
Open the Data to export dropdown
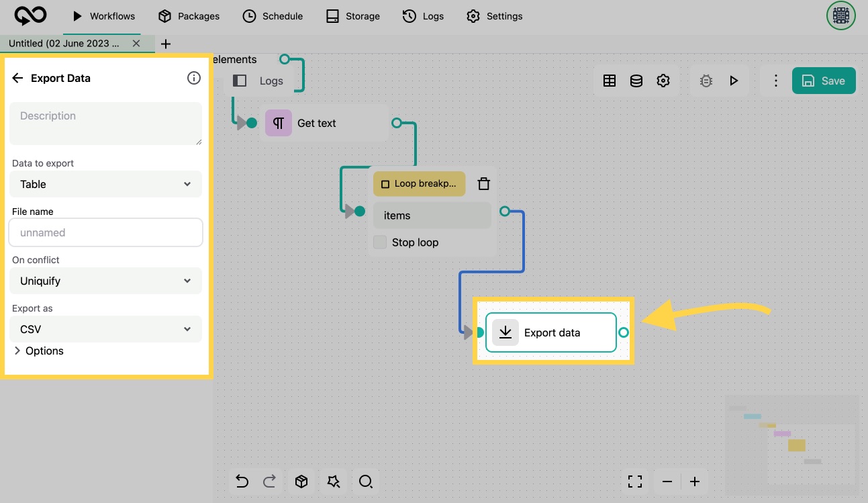(x=105, y=184)
